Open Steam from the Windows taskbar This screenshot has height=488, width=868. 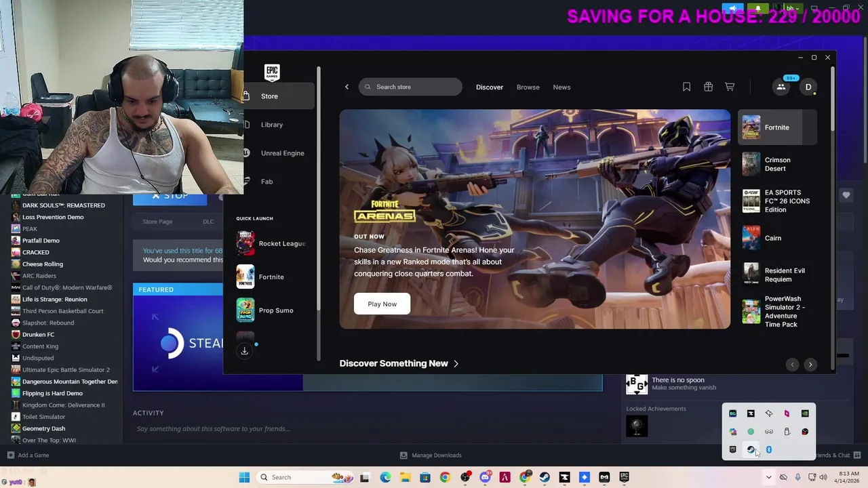(545, 477)
